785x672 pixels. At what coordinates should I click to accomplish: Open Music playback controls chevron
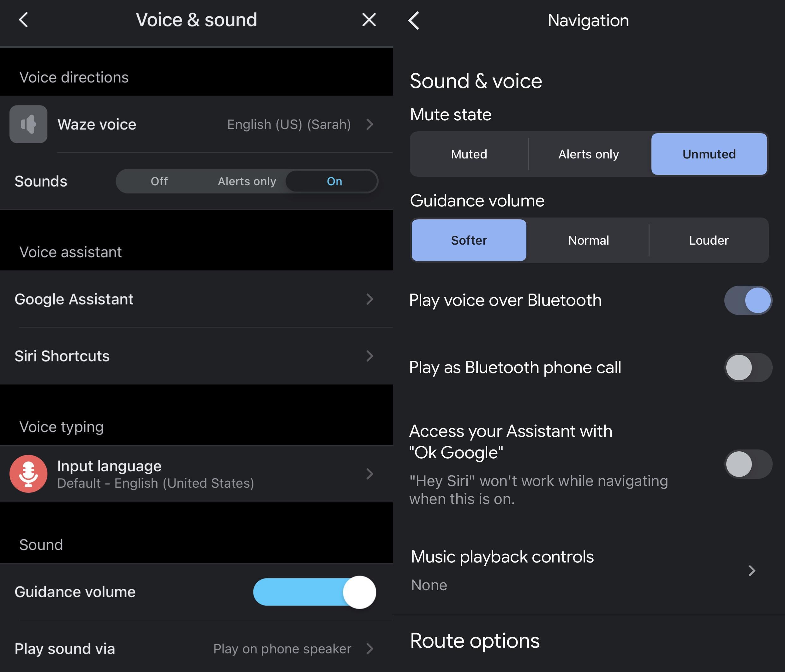[x=752, y=570]
